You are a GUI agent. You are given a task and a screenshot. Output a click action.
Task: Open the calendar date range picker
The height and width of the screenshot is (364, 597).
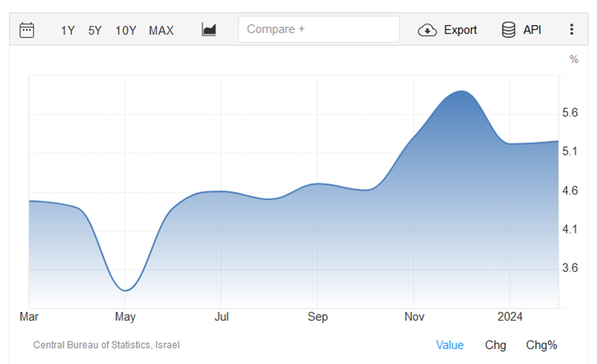pos(27,30)
